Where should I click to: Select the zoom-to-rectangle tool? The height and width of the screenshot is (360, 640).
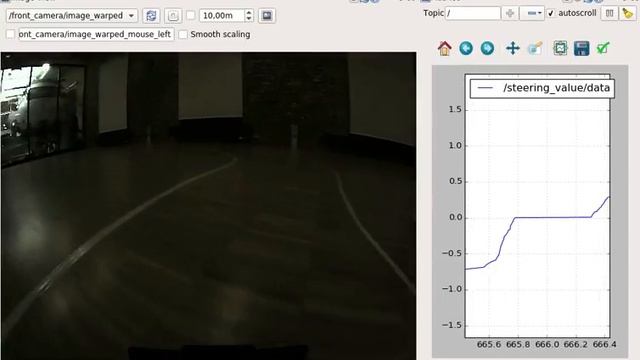[x=535, y=48]
